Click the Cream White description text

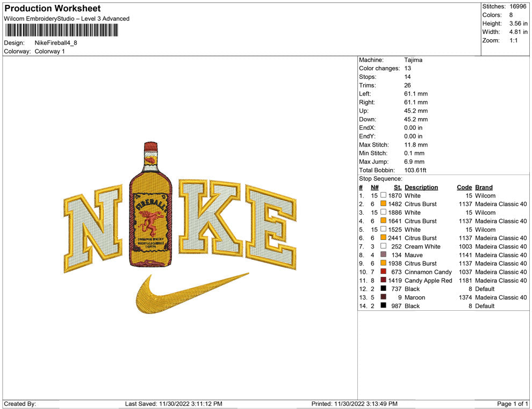[x=422, y=246]
